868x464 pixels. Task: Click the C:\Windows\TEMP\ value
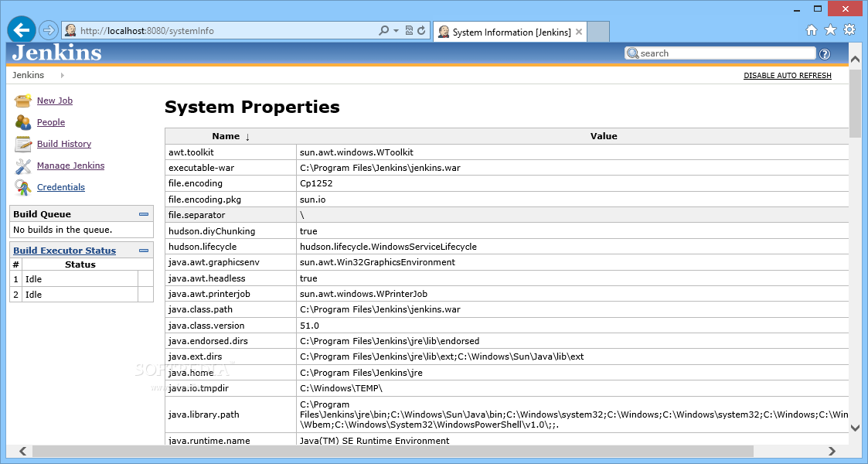tap(341, 388)
